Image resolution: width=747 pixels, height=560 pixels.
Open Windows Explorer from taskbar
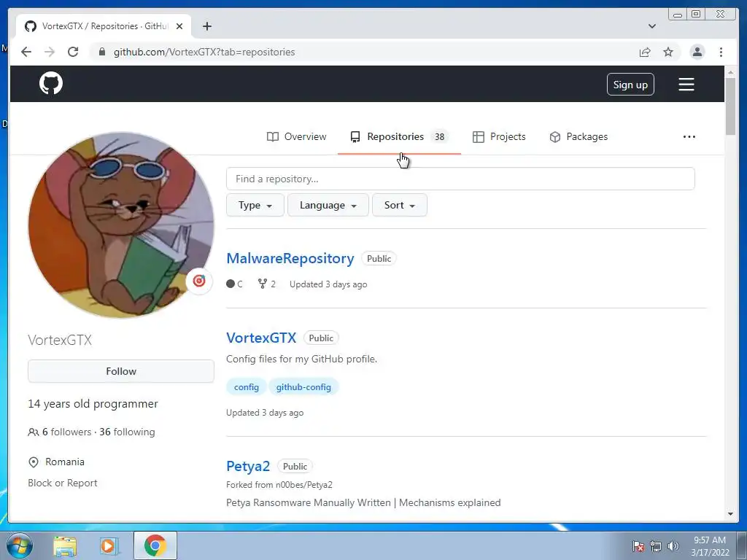65,545
